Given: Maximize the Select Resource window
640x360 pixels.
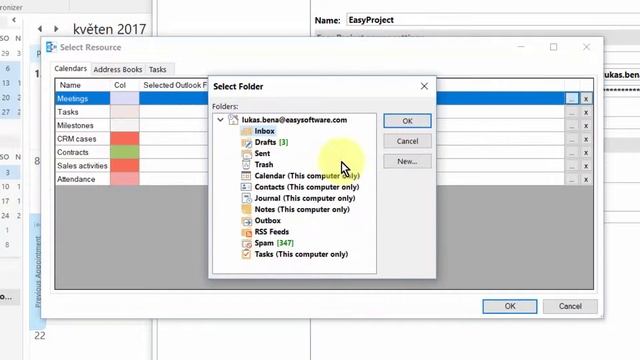Looking at the screenshot, I should point(553,47).
